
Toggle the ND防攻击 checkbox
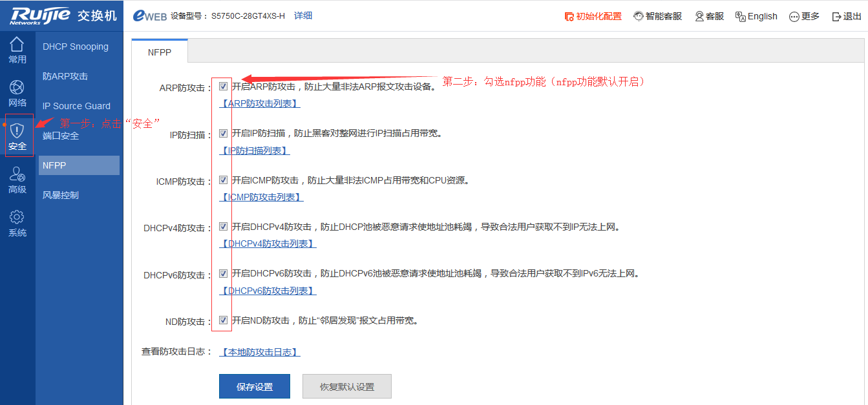click(222, 320)
